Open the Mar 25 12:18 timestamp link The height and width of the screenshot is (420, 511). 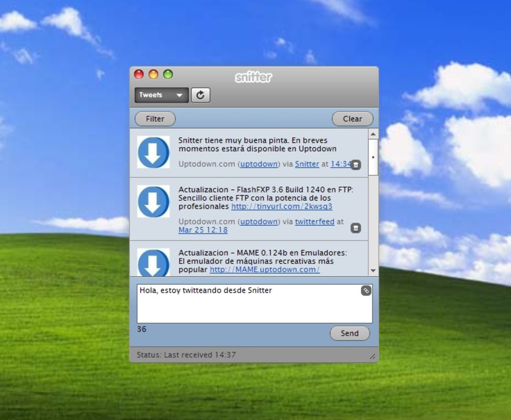pos(203,230)
